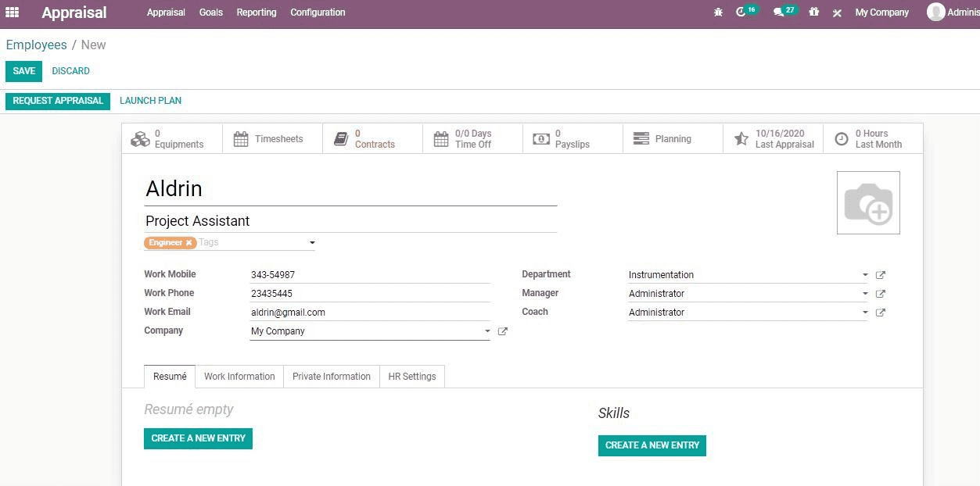Open Company external link icon
Image resolution: width=980 pixels, height=486 pixels.
503,331
